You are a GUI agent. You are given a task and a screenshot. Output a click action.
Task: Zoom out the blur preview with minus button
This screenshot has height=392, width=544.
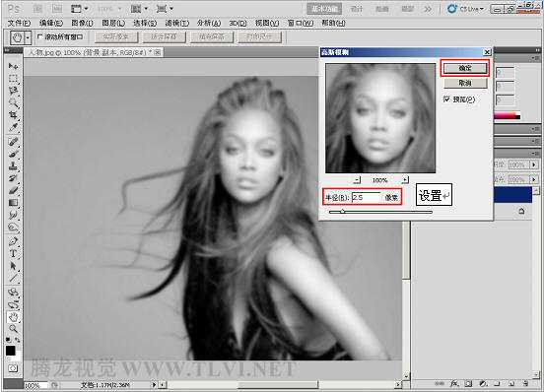pos(357,180)
